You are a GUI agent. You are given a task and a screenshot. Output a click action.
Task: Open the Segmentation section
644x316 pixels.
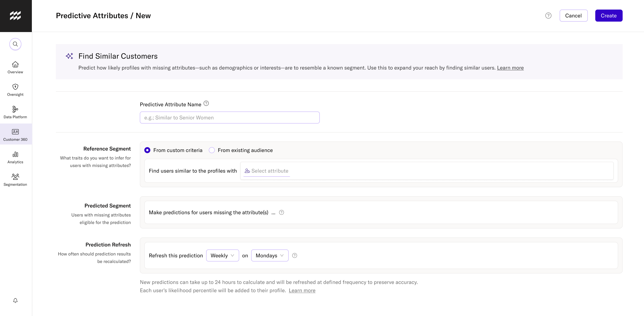point(15,180)
